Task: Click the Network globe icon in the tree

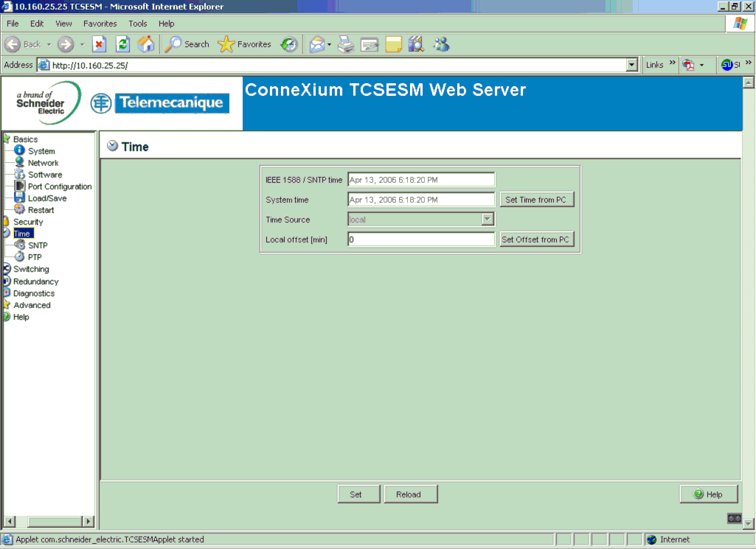Action: pyautogui.click(x=19, y=162)
